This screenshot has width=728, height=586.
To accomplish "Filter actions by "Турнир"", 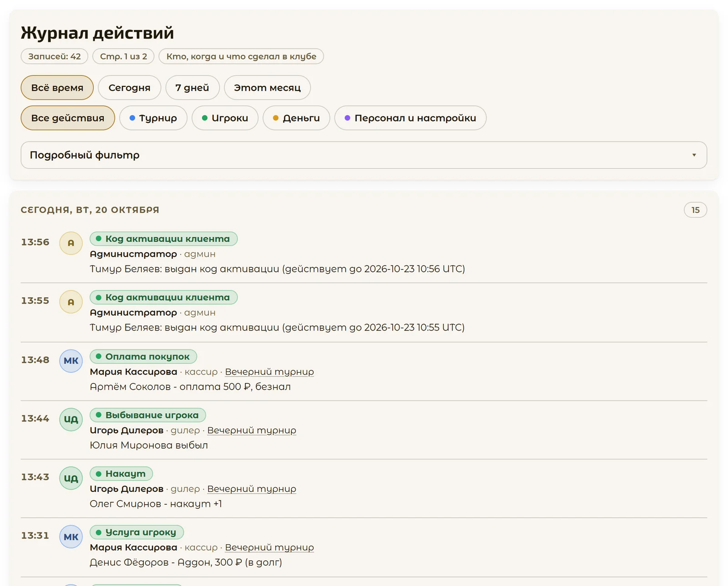I will [x=153, y=118].
